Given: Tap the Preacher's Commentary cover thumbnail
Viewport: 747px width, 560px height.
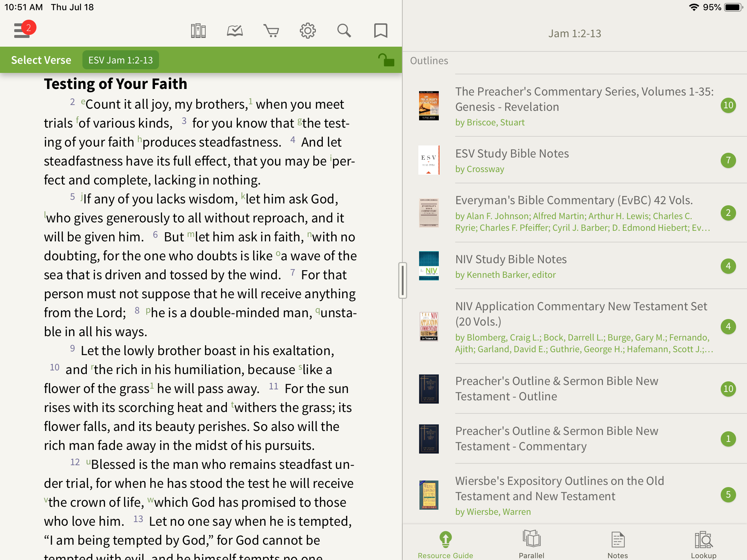Looking at the screenshot, I should tap(429, 106).
